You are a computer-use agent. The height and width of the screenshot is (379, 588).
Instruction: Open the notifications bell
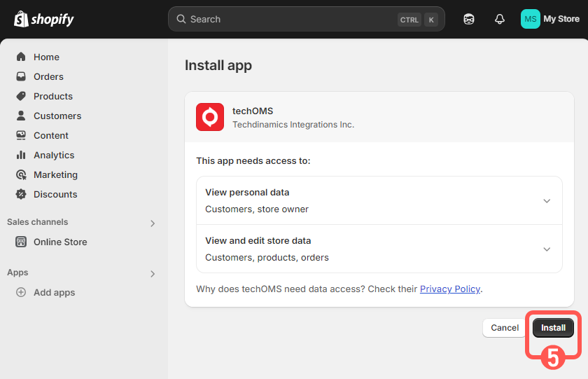coord(500,19)
